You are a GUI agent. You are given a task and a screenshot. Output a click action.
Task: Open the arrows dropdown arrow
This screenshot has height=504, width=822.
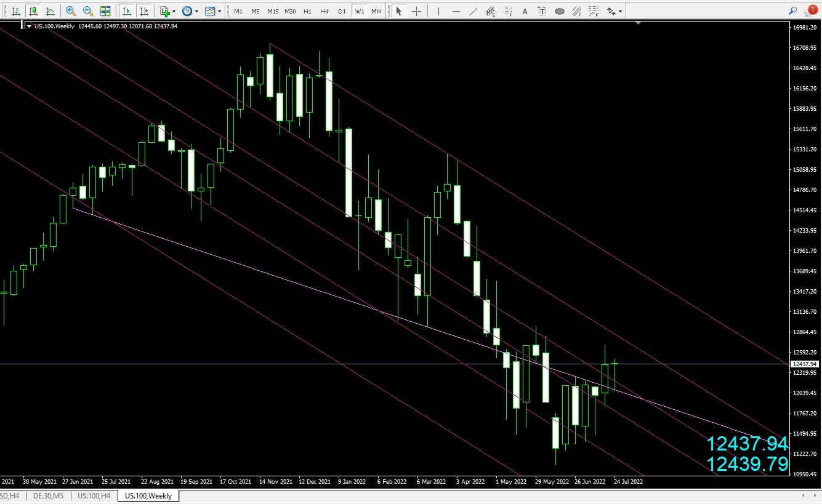coord(620,11)
